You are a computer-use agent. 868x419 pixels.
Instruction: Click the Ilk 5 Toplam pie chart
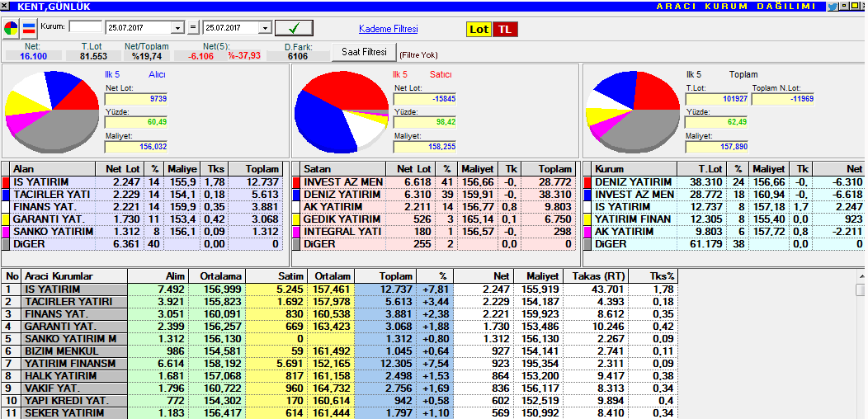pos(632,112)
